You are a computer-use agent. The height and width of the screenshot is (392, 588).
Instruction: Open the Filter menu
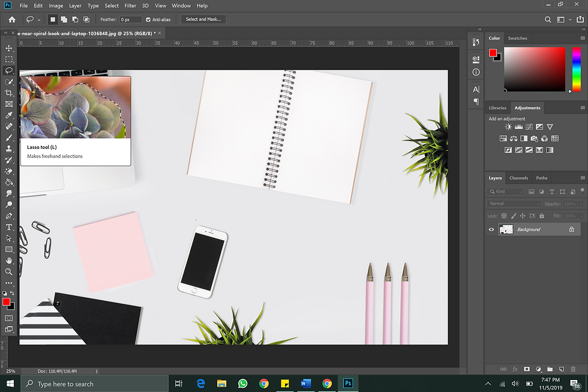point(130,5)
